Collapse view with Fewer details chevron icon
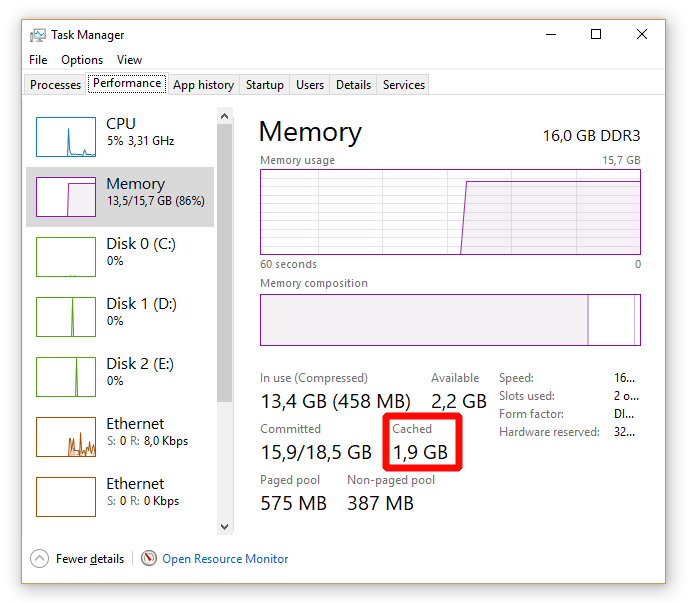 pyautogui.click(x=40, y=559)
